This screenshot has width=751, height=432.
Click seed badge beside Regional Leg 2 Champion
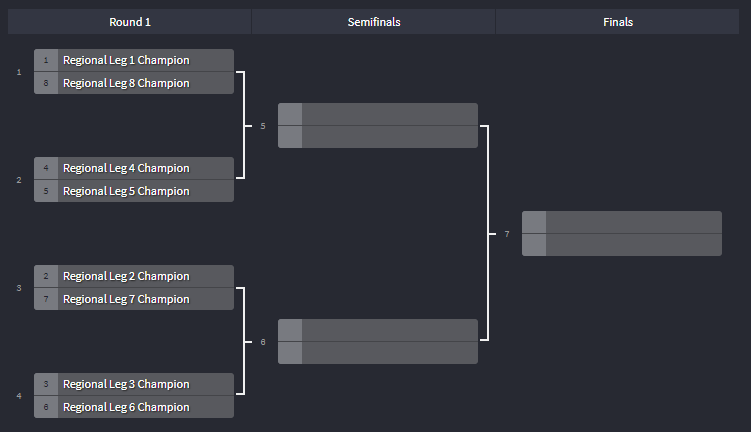(46, 276)
